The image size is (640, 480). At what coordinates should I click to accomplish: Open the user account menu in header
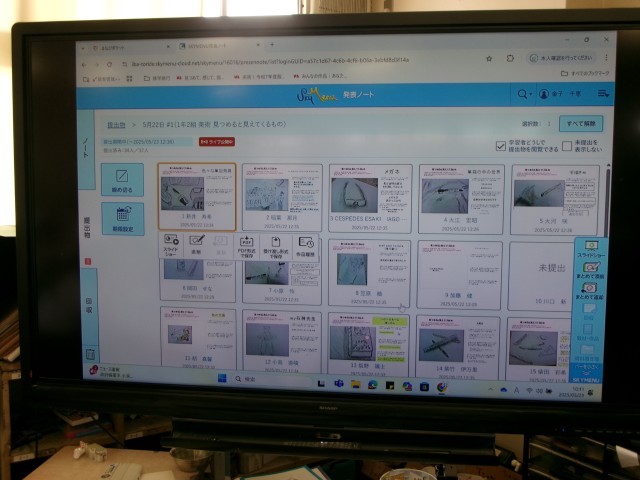(x=546, y=94)
